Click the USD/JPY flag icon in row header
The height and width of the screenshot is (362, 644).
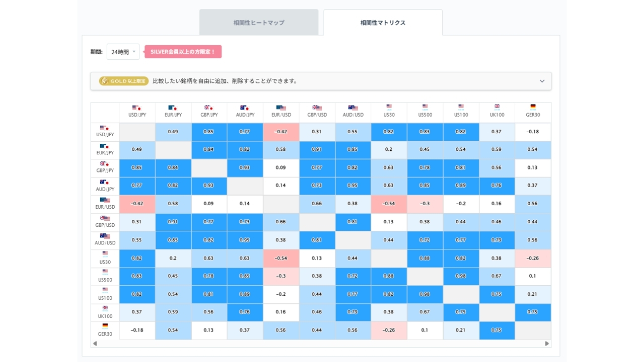tap(105, 128)
